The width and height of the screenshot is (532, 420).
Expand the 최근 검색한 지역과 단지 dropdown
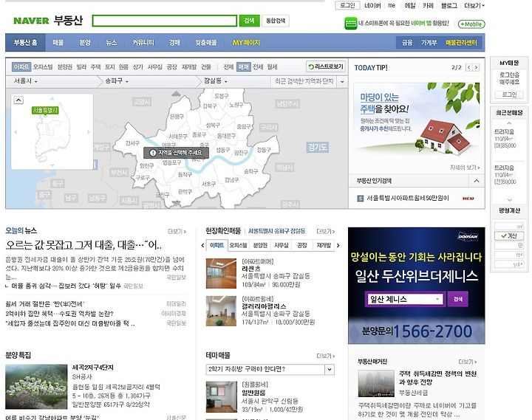342,82
